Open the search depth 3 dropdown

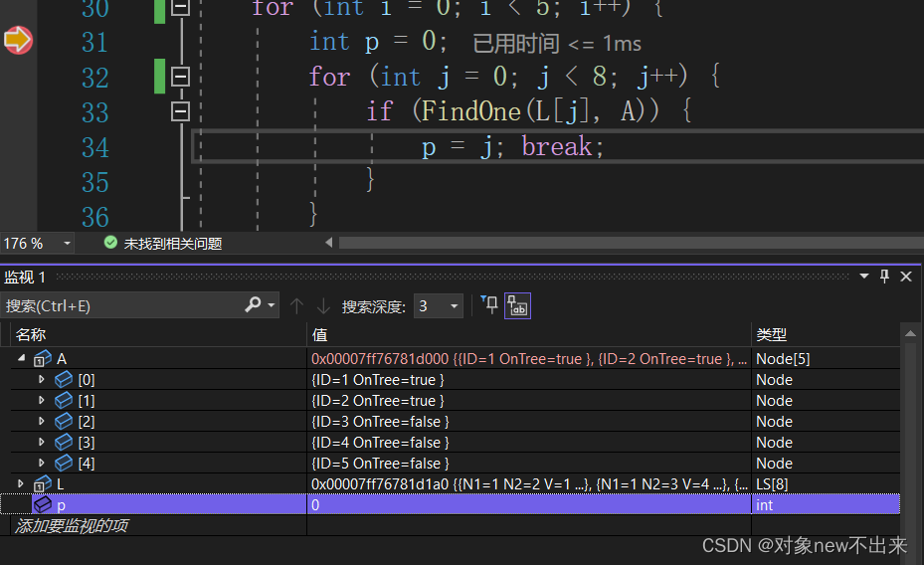pyautogui.click(x=438, y=305)
